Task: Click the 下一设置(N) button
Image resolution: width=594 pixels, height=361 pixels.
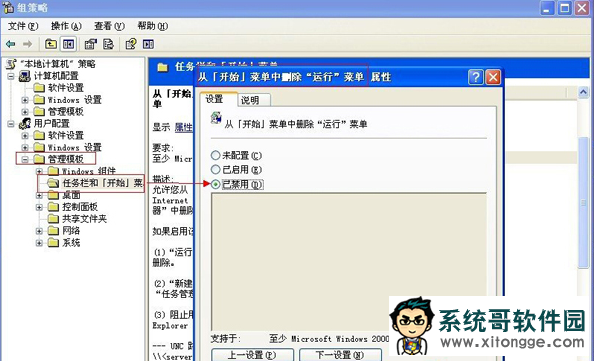Action: pyautogui.click(x=340, y=355)
